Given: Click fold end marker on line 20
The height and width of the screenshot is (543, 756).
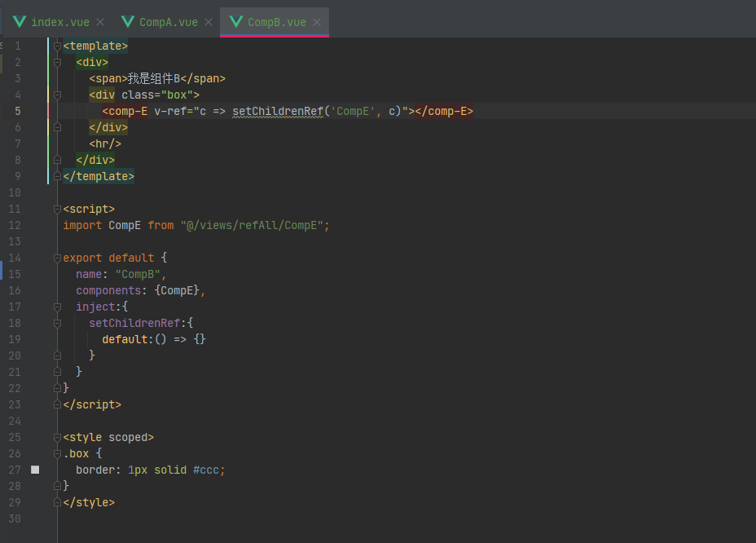Looking at the screenshot, I should tap(57, 355).
